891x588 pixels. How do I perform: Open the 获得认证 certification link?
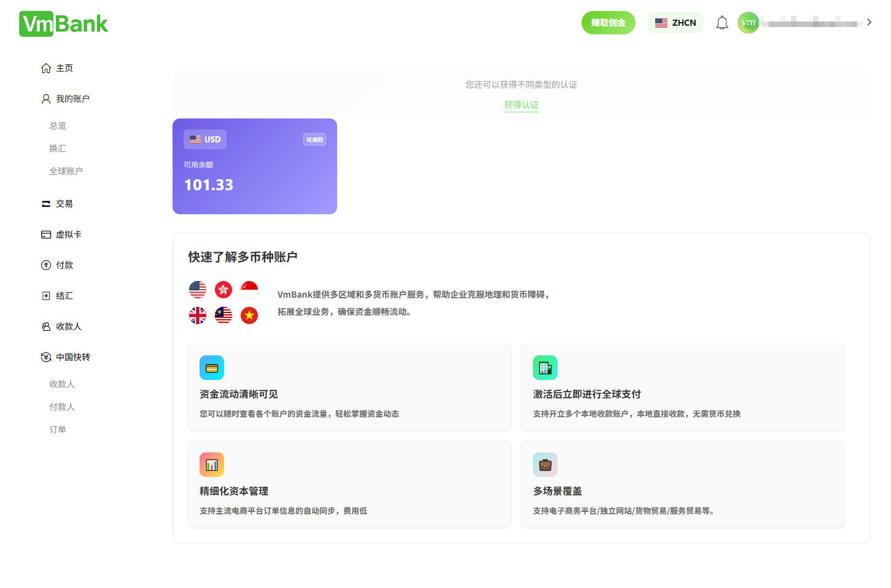click(521, 105)
